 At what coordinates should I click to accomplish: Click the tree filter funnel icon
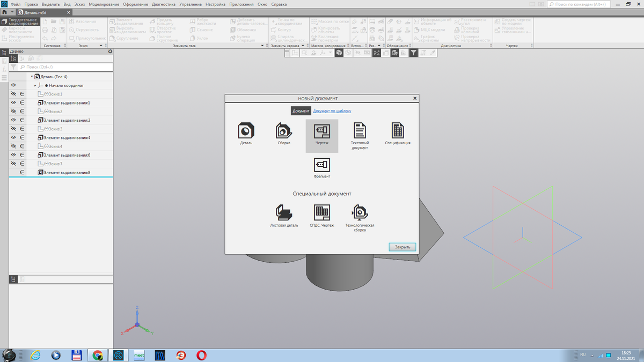pyautogui.click(x=13, y=67)
